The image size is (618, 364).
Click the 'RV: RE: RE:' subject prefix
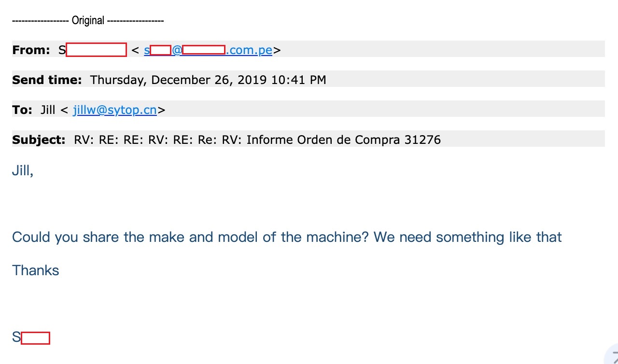coord(109,140)
